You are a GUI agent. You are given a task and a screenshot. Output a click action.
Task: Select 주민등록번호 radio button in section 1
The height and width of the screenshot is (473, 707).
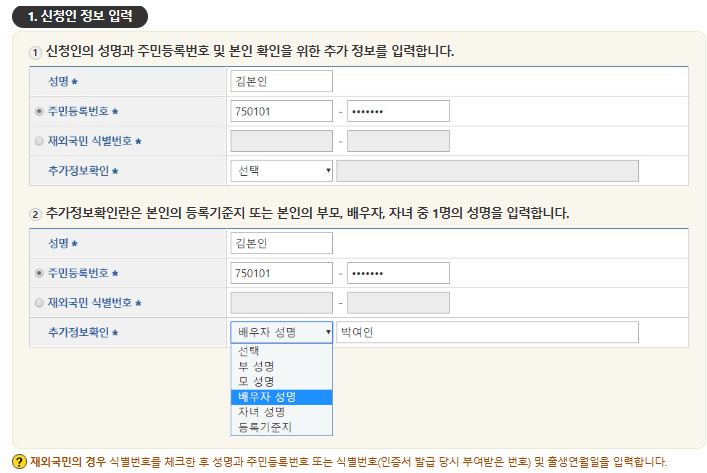39,111
